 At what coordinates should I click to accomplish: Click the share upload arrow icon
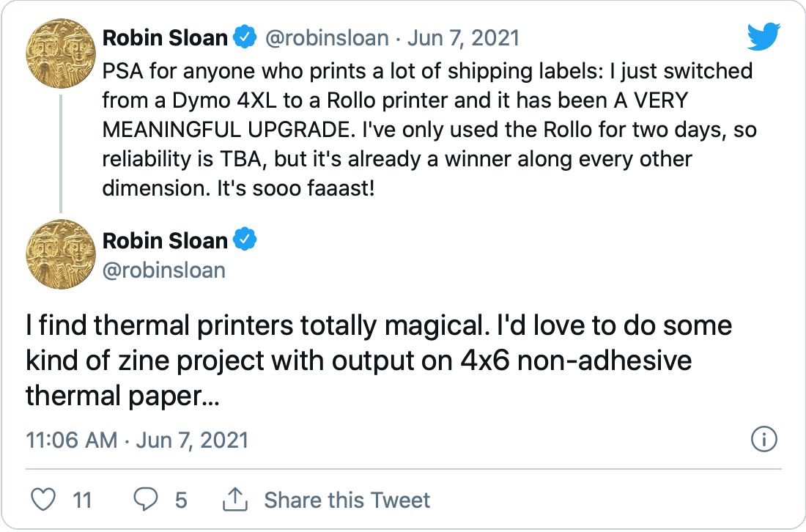coord(235,500)
